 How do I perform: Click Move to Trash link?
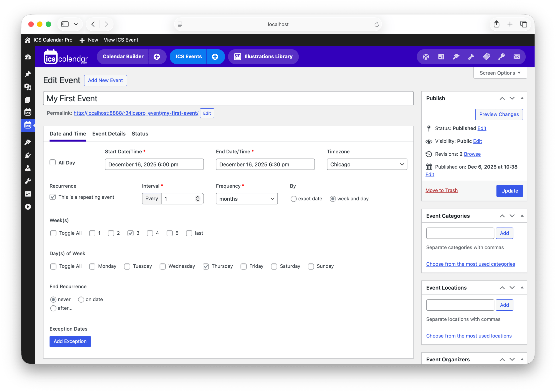point(441,190)
